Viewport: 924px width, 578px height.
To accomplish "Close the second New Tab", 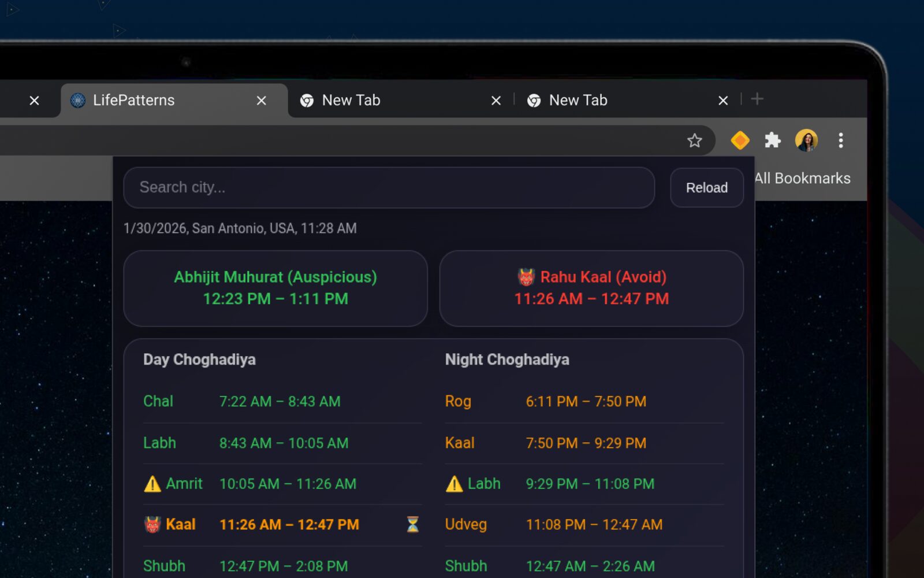I will tap(723, 101).
